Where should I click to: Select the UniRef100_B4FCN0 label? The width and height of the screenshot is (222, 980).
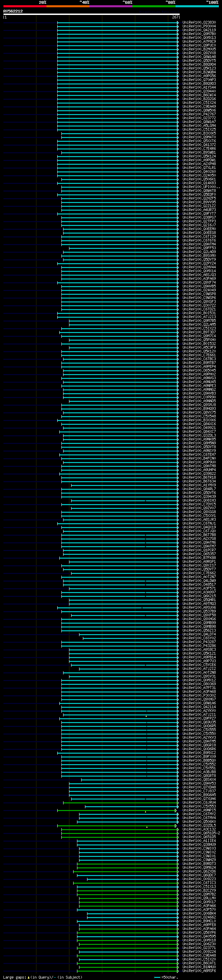[x=199, y=459]
